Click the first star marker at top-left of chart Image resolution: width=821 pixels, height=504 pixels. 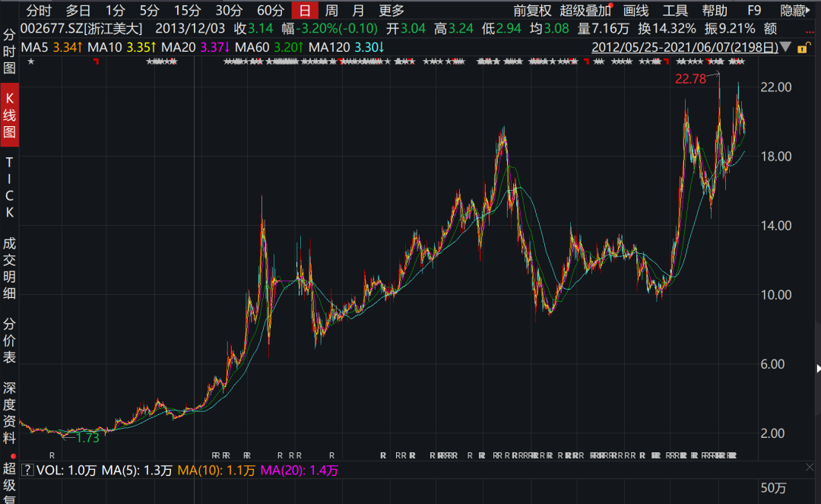[31, 62]
